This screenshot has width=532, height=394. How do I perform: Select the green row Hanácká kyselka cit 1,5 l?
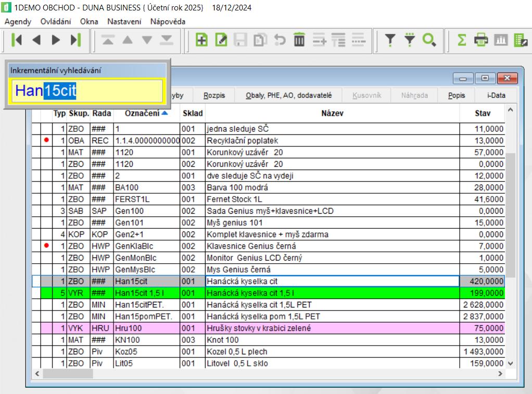tap(269, 293)
